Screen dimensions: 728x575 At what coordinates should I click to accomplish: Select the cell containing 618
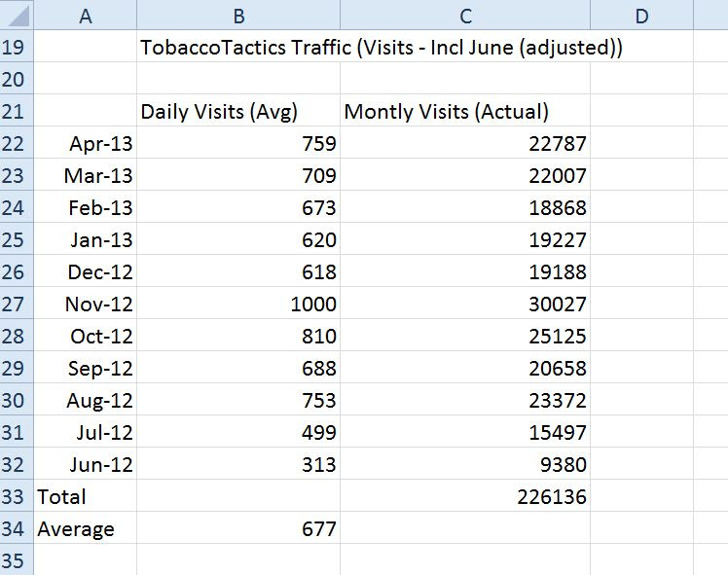pos(238,271)
